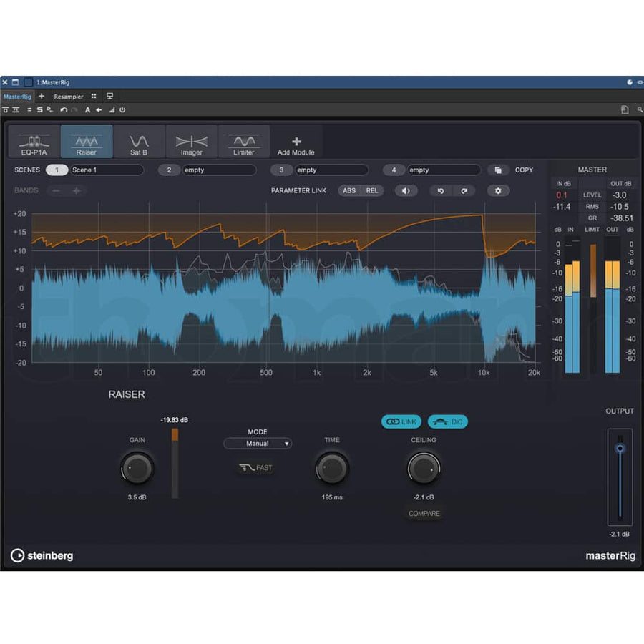Click the undo arrow in host toolbar
644x644 pixels.
tap(64, 109)
